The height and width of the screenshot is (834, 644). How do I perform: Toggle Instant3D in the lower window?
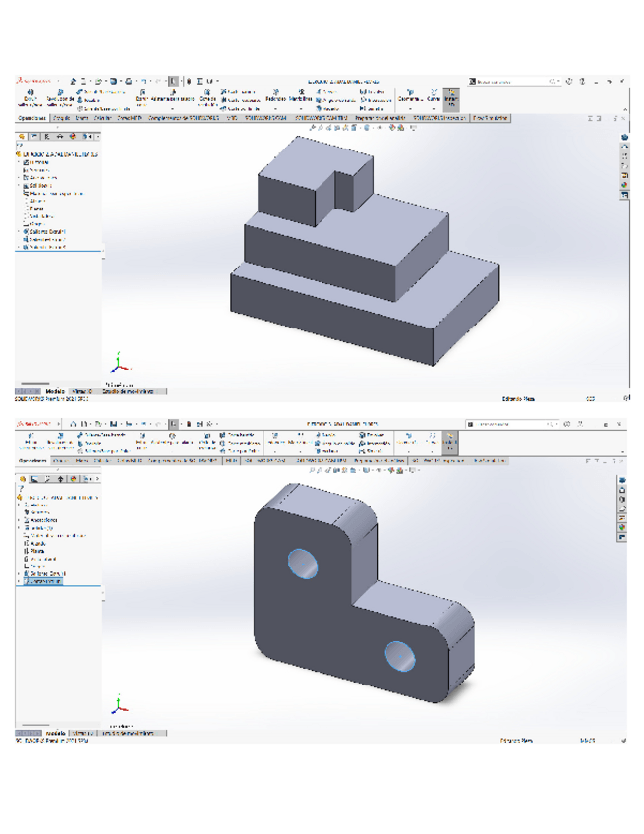451,439
